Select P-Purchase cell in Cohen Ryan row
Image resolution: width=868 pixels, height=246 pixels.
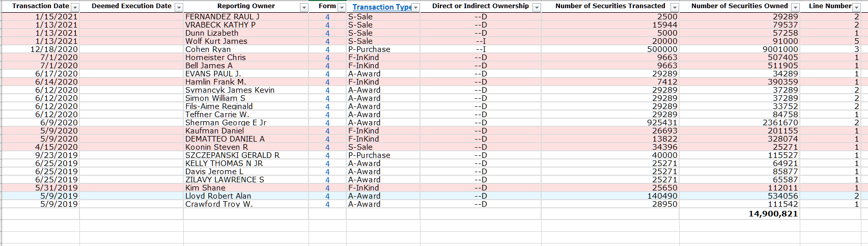(383, 49)
